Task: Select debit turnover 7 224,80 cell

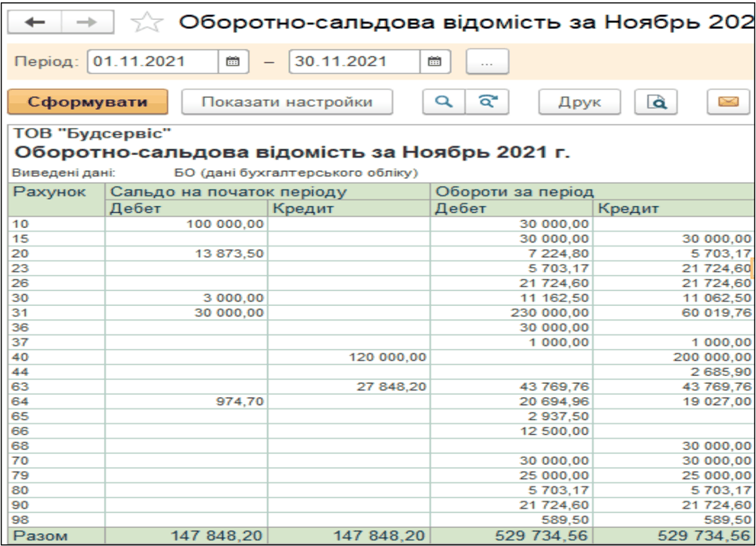Action: click(x=511, y=254)
